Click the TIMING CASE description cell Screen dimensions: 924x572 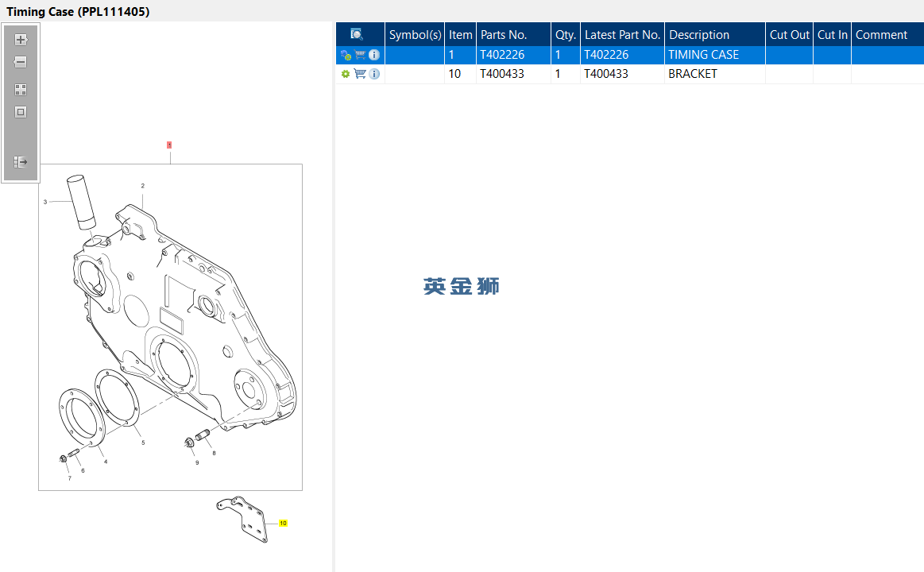click(715, 55)
